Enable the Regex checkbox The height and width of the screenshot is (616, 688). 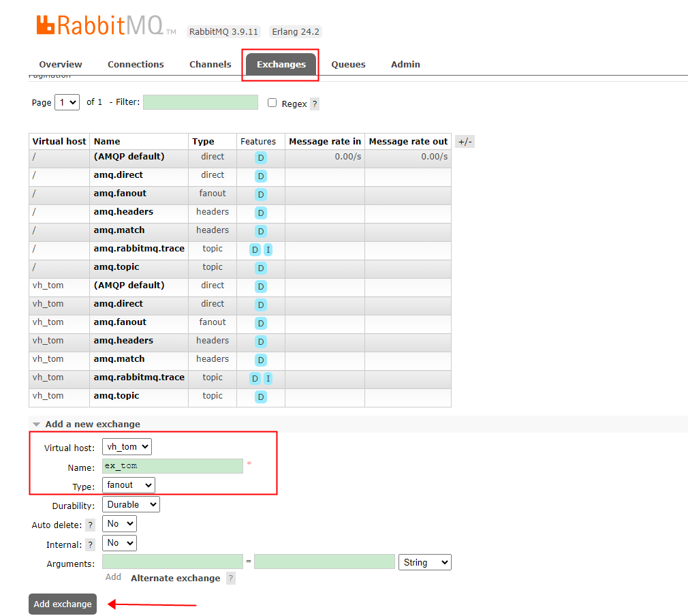pos(272,103)
